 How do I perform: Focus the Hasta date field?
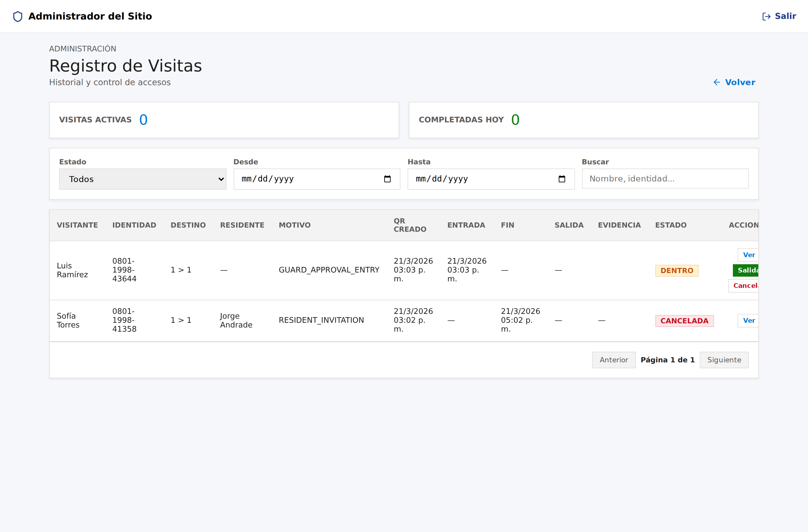[491, 179]
